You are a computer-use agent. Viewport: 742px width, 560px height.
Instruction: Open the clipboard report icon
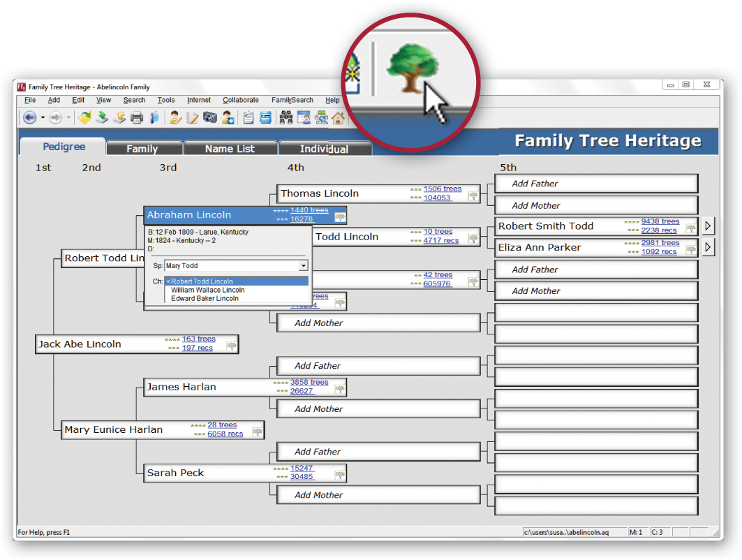pyautogui.click(x=248, y=117)
